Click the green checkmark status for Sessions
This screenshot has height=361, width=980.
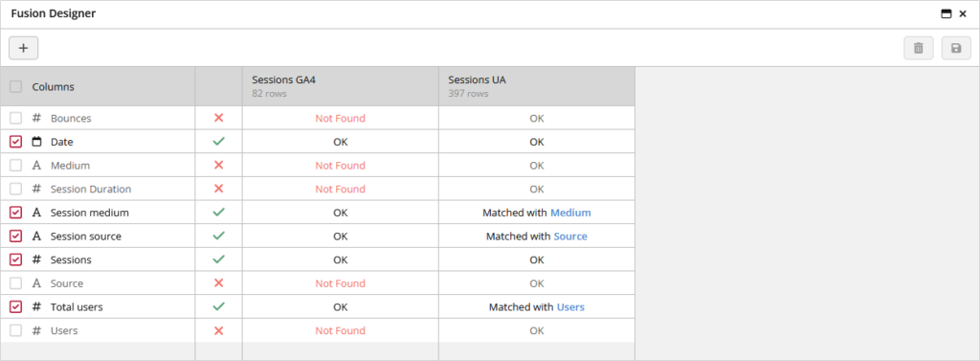218,259
